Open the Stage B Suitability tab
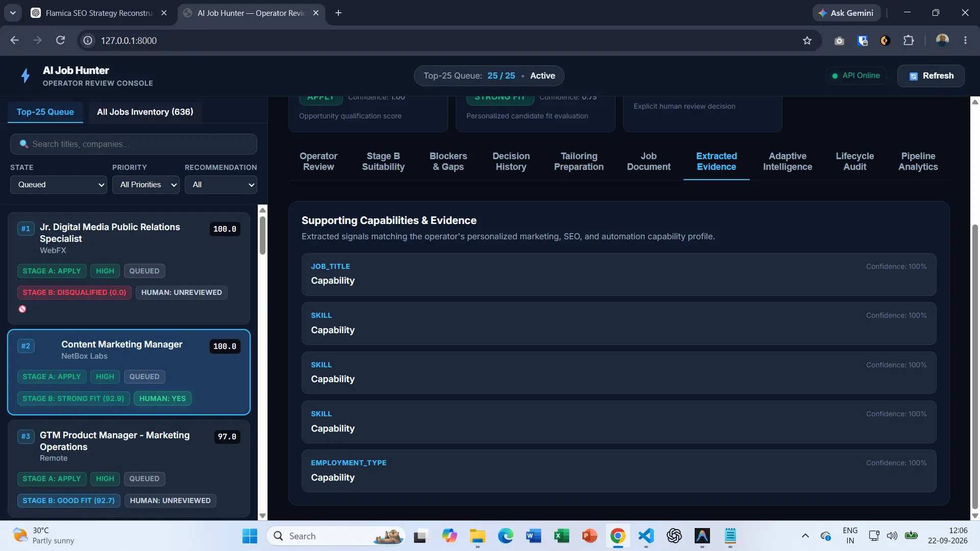Viewport: 980px width, 551px height. [383, 161]
